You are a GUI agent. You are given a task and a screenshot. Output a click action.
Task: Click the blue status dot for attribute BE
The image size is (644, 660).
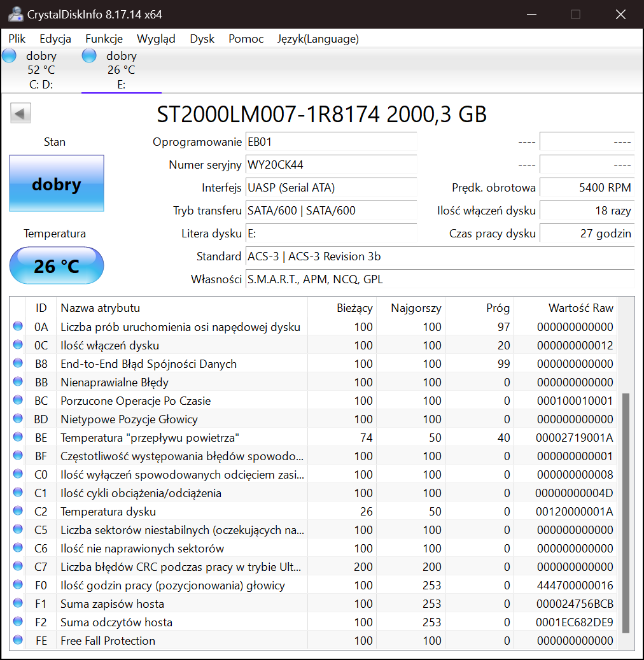18,437
